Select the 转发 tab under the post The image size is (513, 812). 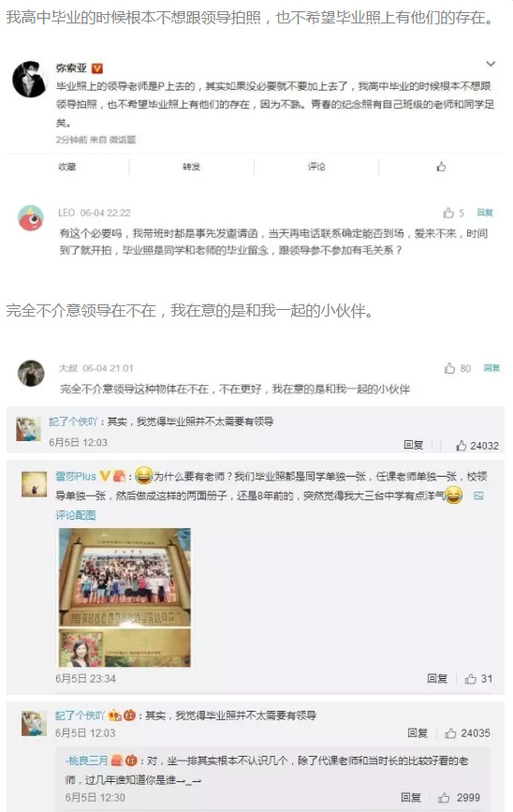coord(191,167)
